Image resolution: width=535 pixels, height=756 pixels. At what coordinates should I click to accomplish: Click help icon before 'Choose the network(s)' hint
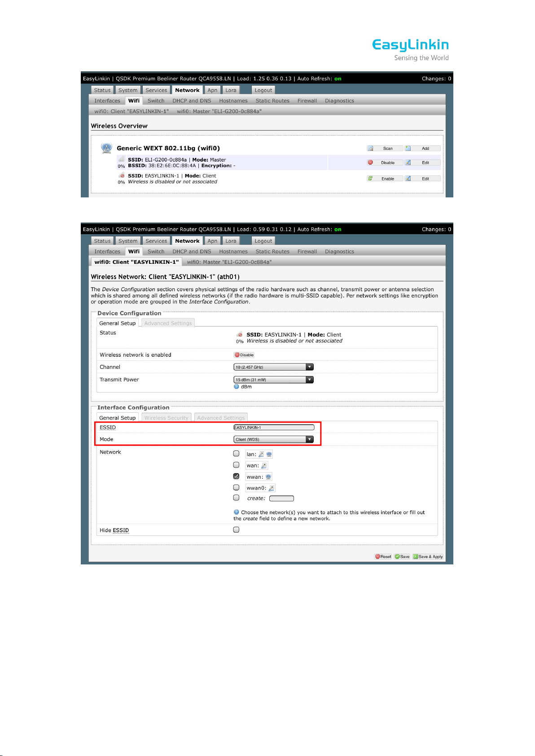click(x=237, y=512)
